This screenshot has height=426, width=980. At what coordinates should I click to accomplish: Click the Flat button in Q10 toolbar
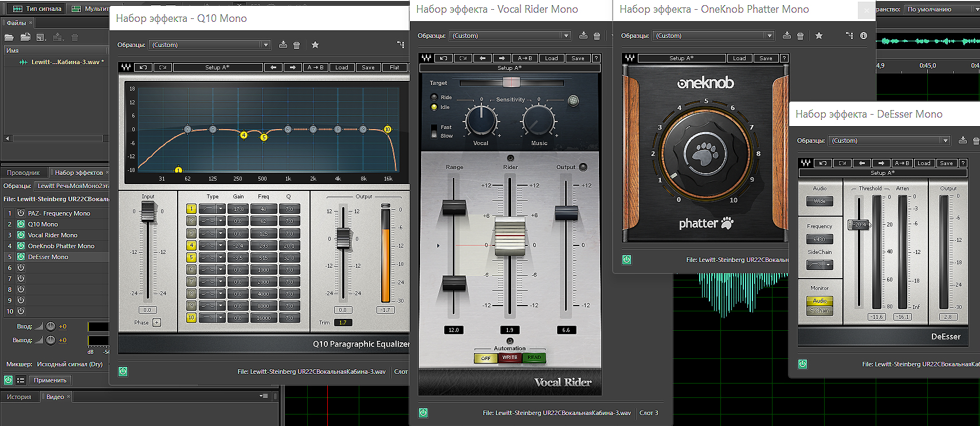394,68
